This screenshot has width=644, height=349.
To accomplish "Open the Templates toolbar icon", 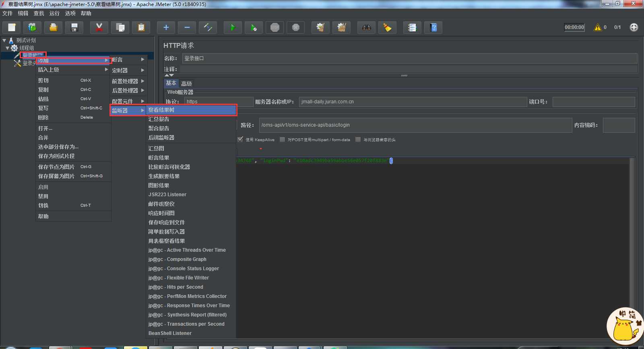I will 33,27.
